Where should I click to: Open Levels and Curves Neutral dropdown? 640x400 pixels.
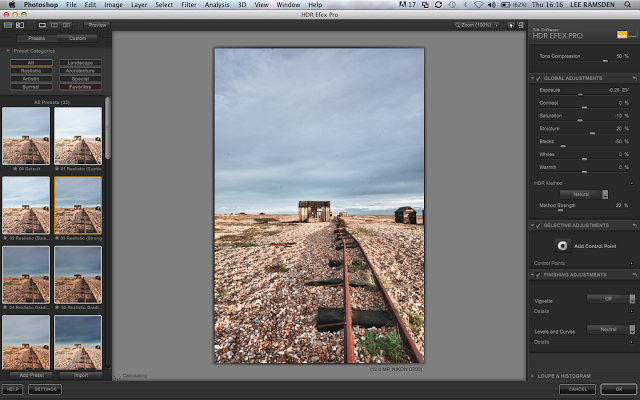tap(611, 329)
